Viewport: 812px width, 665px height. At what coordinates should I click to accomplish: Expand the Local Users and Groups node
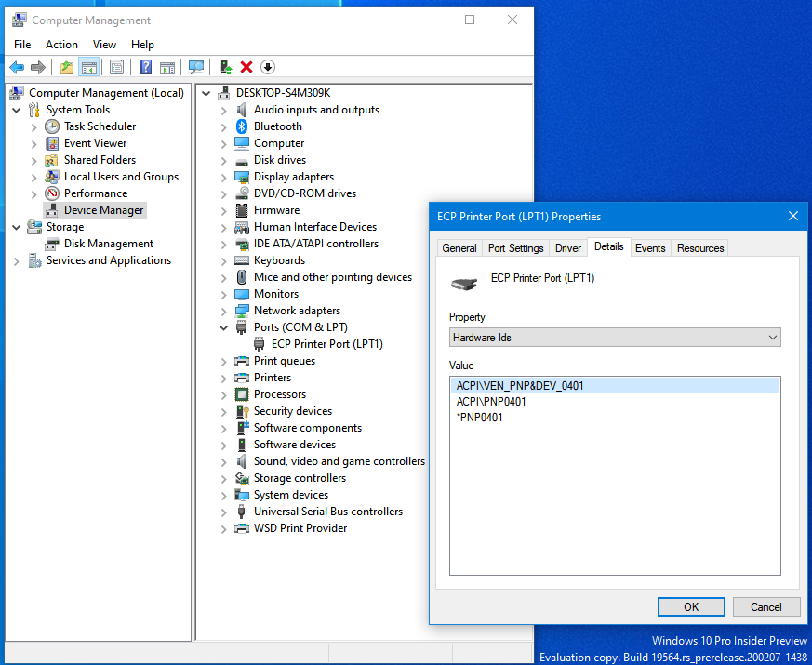34,178
